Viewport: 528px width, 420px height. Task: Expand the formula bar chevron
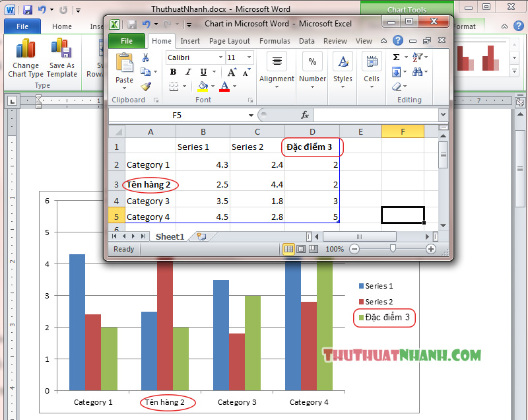click(443, 115)
